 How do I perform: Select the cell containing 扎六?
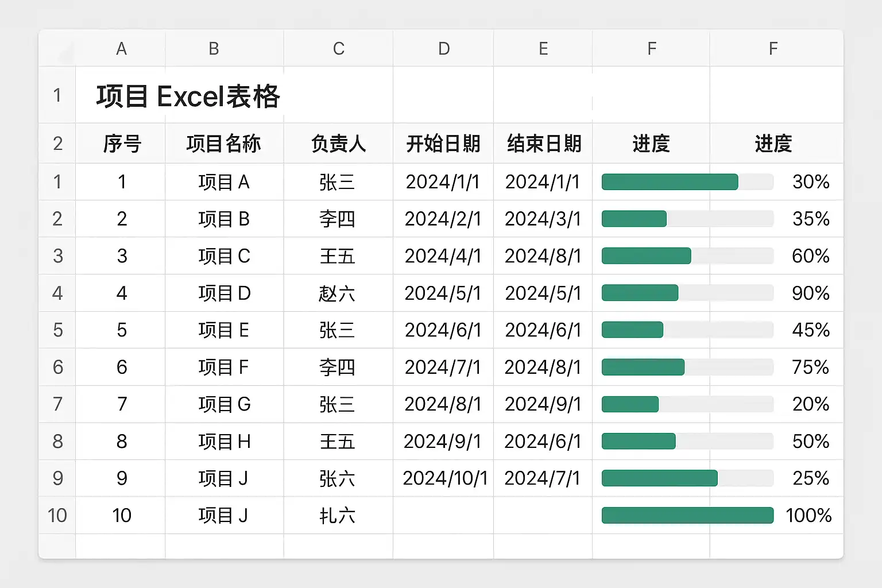pos(339,515)
